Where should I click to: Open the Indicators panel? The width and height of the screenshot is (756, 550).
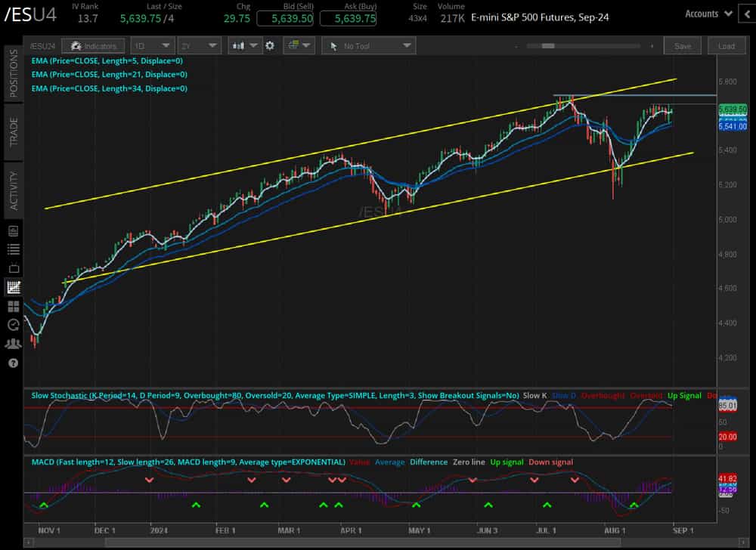pyautogui.click(x=94, y=45)
